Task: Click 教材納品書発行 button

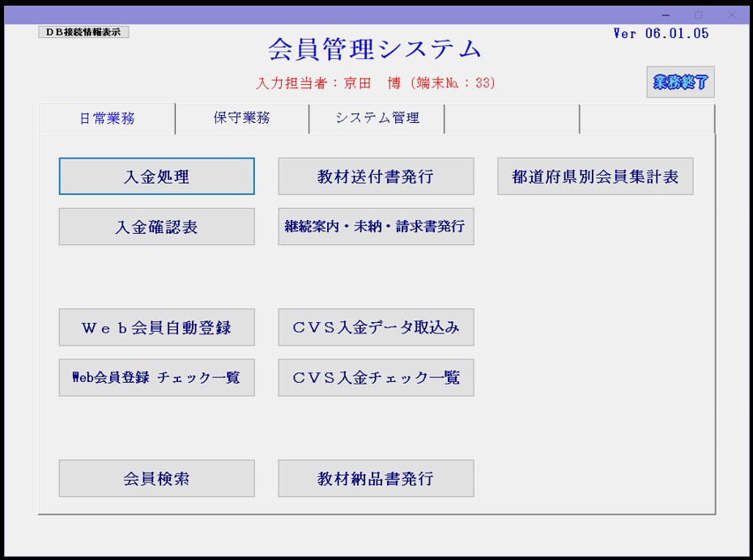Action: point(376,478)
